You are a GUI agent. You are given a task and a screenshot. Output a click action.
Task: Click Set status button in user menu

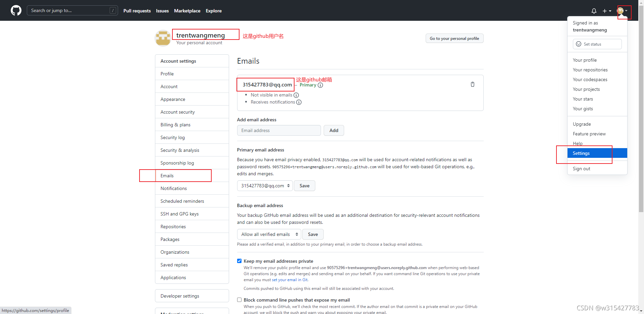coord(597,44)
